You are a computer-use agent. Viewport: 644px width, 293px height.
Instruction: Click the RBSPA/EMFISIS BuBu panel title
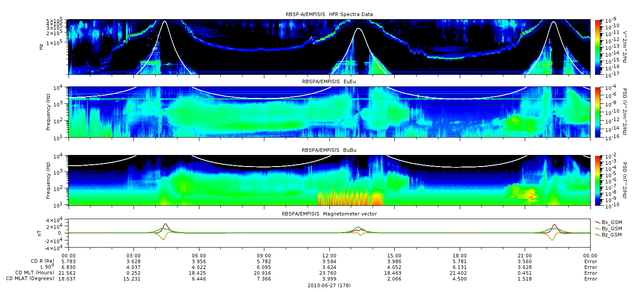coord(329,150)
